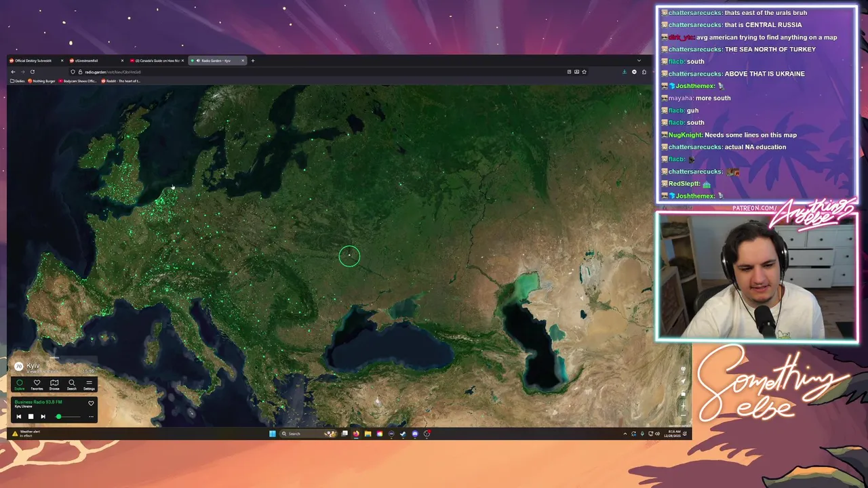Select the Kyiv location marker circle
868x488 pixels.
(x=349, y=256)
